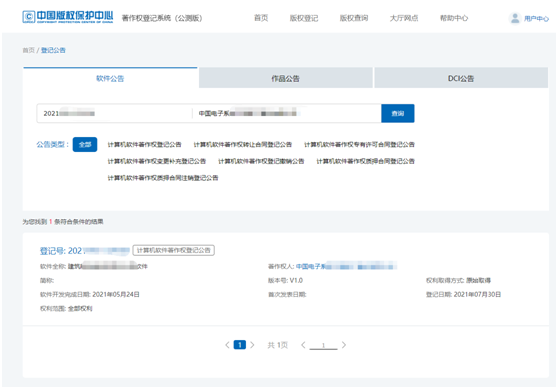
Task: Click 首页 in the breadcrumb
Action: (x=28, y=50)
